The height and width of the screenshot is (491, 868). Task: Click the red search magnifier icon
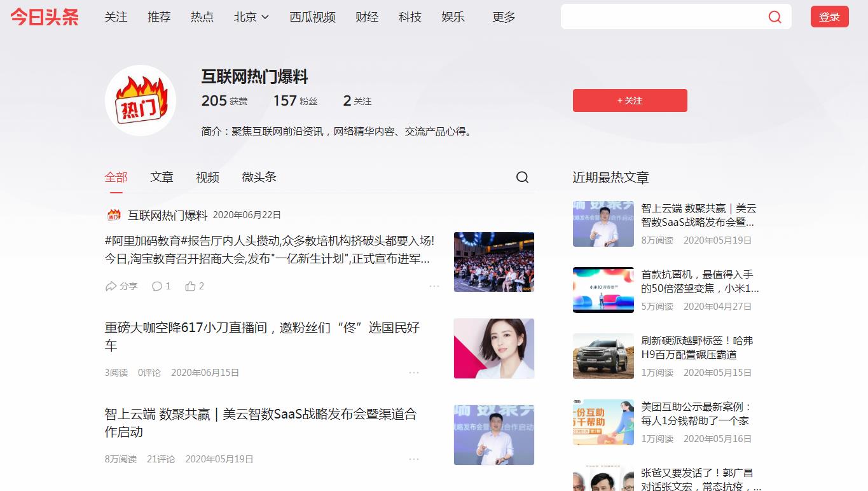(775, 17)
